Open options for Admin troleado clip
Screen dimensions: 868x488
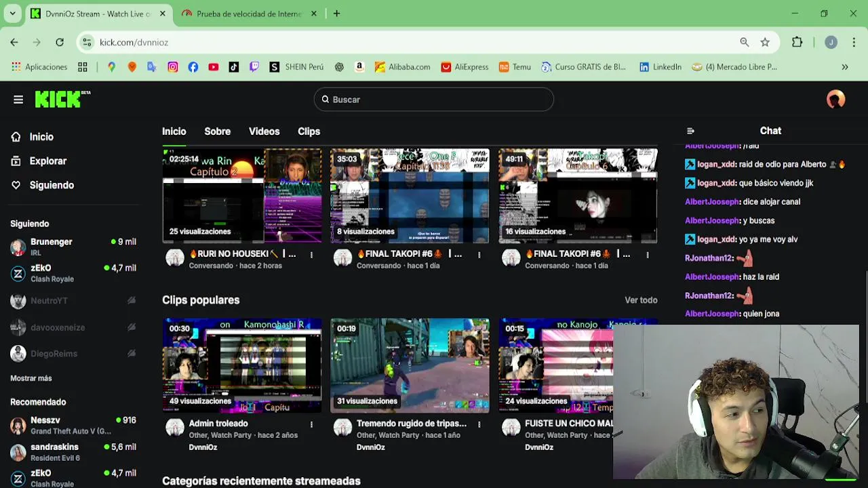click(311, 424)
